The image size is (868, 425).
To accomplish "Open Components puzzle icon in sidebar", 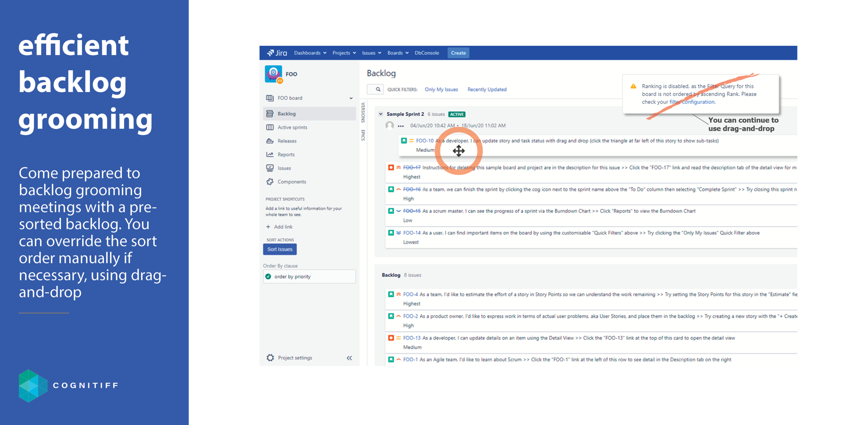I will [270, 182].
